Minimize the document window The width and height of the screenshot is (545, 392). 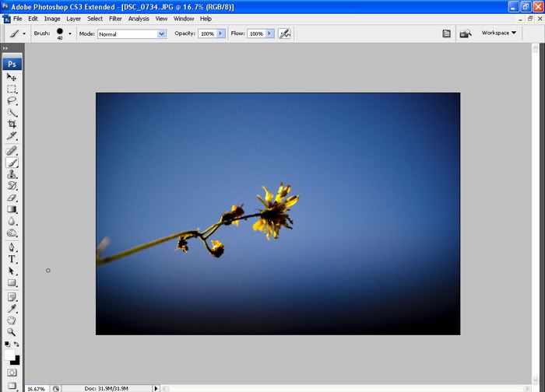[520, 19]
